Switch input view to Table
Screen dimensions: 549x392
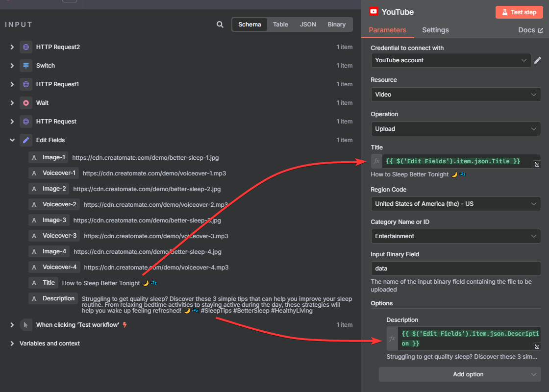click(280, 24)
